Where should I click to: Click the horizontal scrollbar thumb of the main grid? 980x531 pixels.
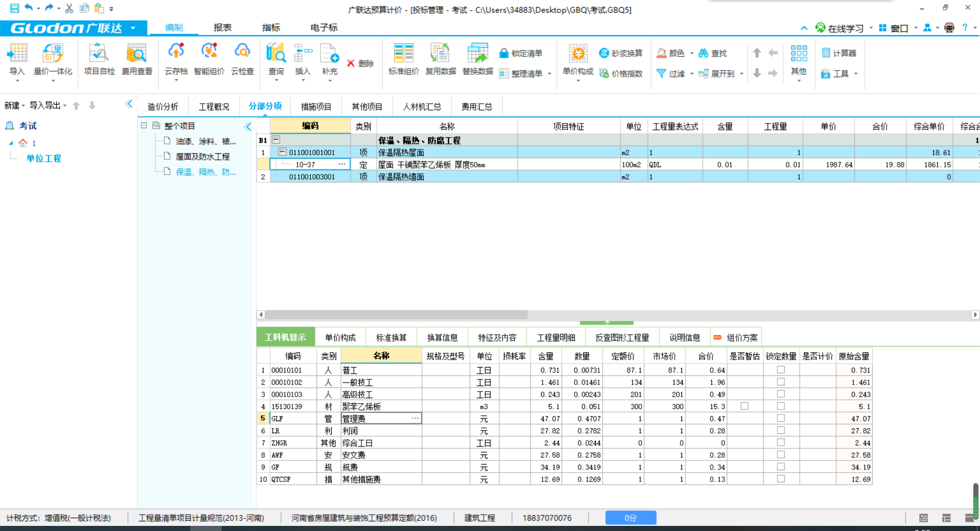396,315
